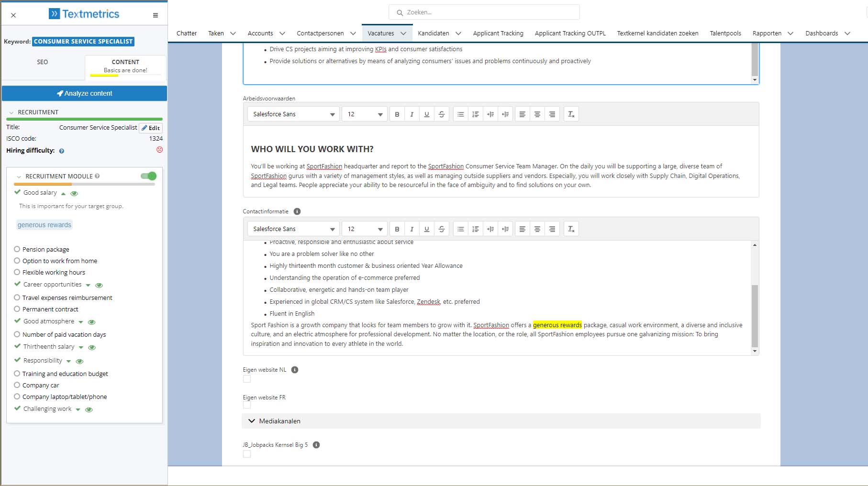Expand Good atmosphere details
868x486 pixels.
click(81, 322)
